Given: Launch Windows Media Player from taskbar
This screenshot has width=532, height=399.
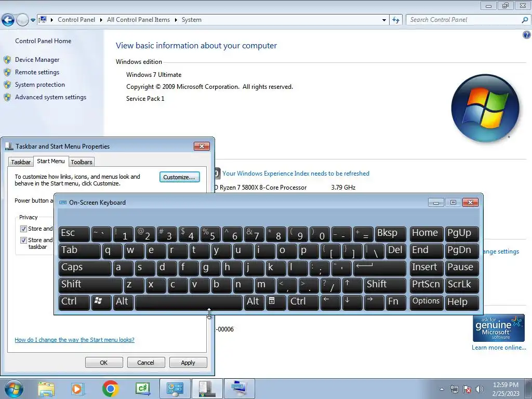Looking at the screenshot, I should [x=77, y=389].
